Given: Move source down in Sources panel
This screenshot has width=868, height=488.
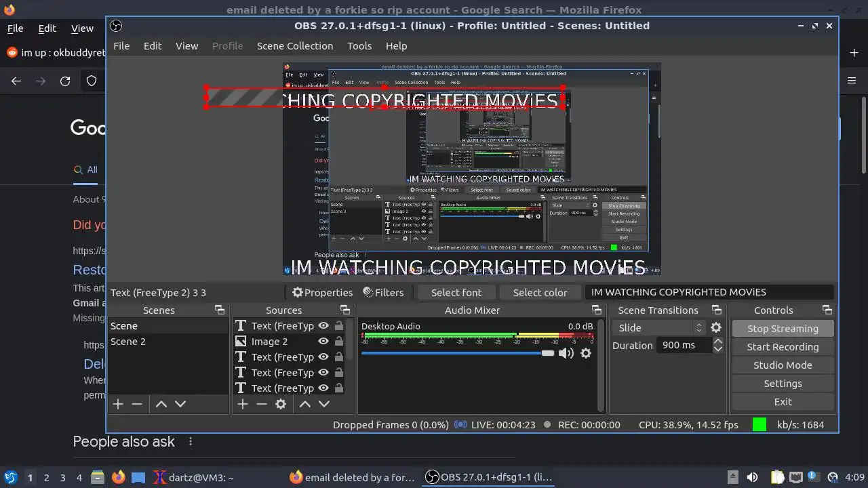Looking at the screenshot, I should pos(324,404).
